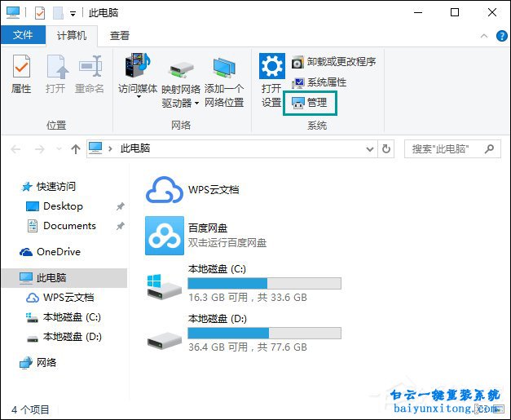Image resolution: width=511 pixels, height=420 pixels.
Task: Go up one level with Up arrow
Action: pyautogui.click(x=76, y=149)
